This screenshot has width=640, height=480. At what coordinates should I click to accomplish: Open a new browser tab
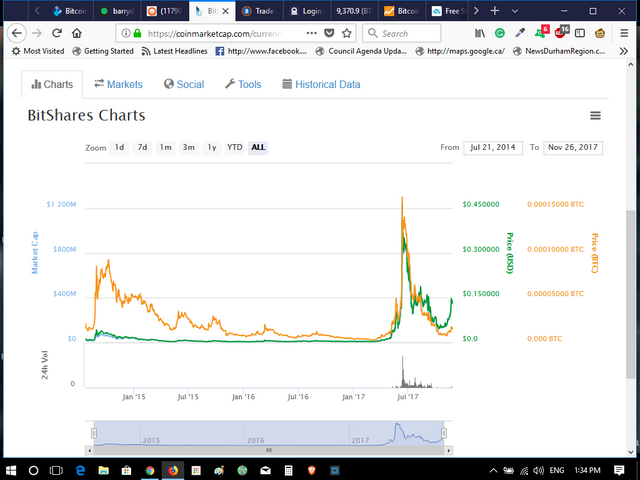(x=495, y=11)
